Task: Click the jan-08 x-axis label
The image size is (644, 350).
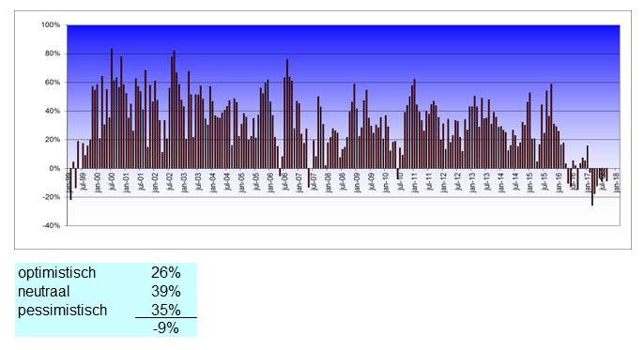Action: (x=328, y=183)
